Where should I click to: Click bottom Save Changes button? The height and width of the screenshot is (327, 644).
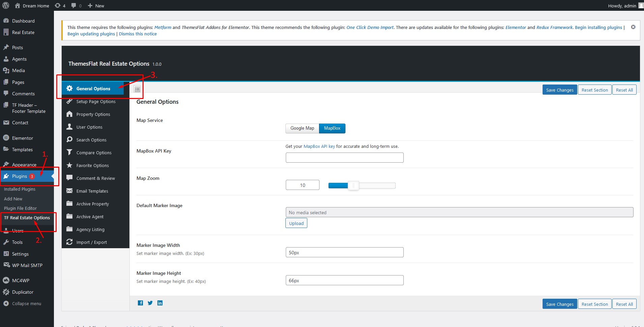click(560, 304)
